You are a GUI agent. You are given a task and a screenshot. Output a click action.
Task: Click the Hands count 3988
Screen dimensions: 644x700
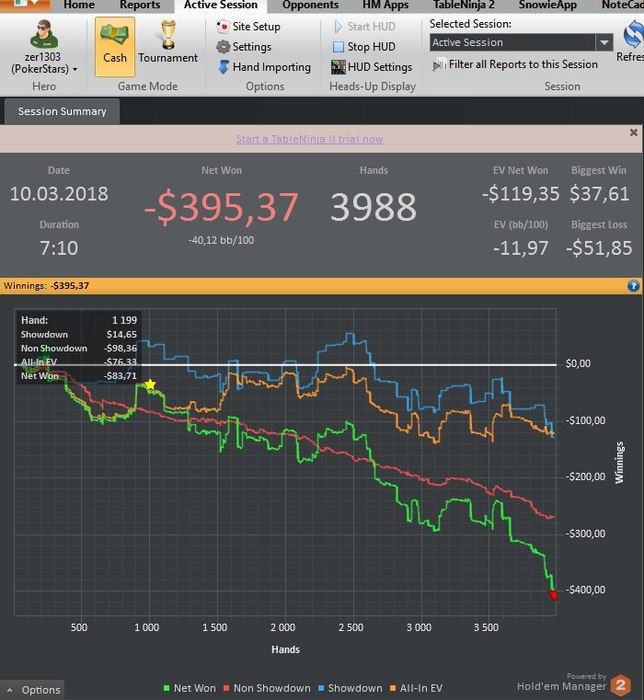tap(374, 207)
